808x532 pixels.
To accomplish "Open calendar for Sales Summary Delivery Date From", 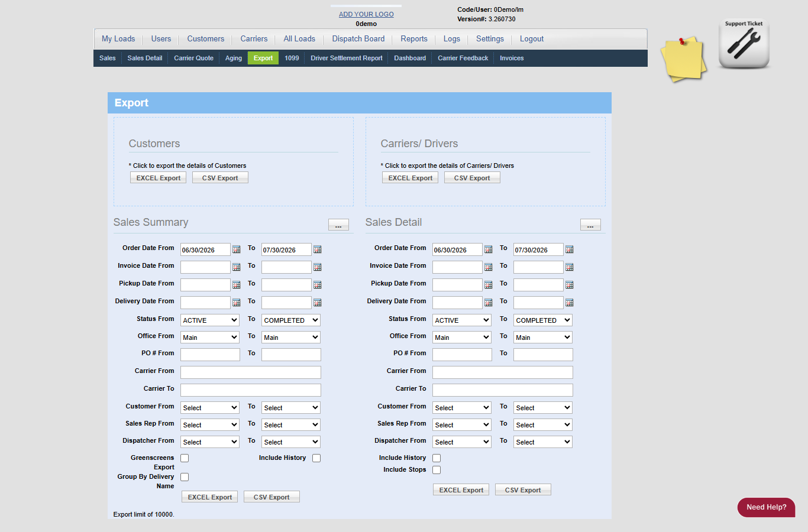I will tap(237, 303).
